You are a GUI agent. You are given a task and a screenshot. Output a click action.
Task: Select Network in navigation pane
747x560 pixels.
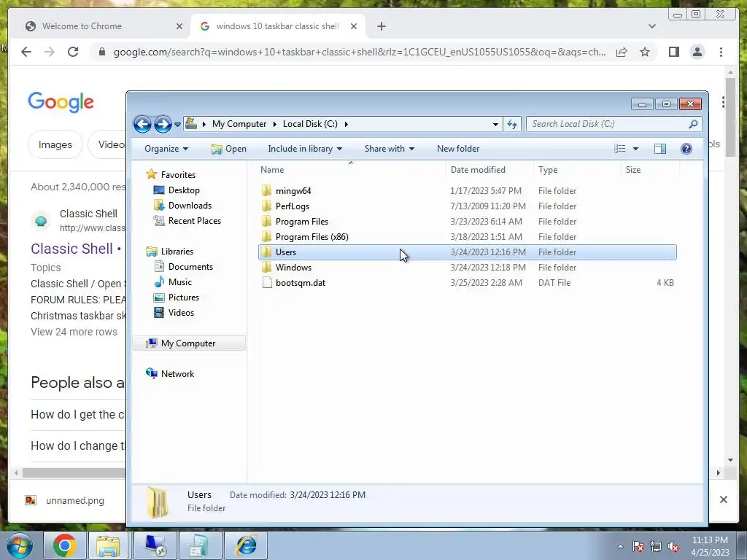[177, 374]
